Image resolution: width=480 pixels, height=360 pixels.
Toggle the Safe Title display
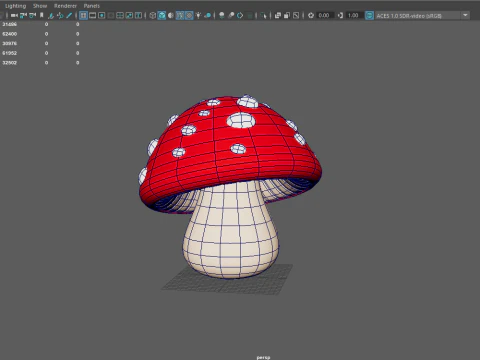coord(138,15)
